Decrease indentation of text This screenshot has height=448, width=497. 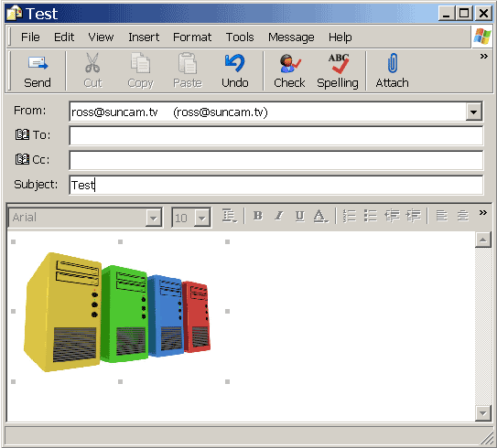[x=392, y=216]
